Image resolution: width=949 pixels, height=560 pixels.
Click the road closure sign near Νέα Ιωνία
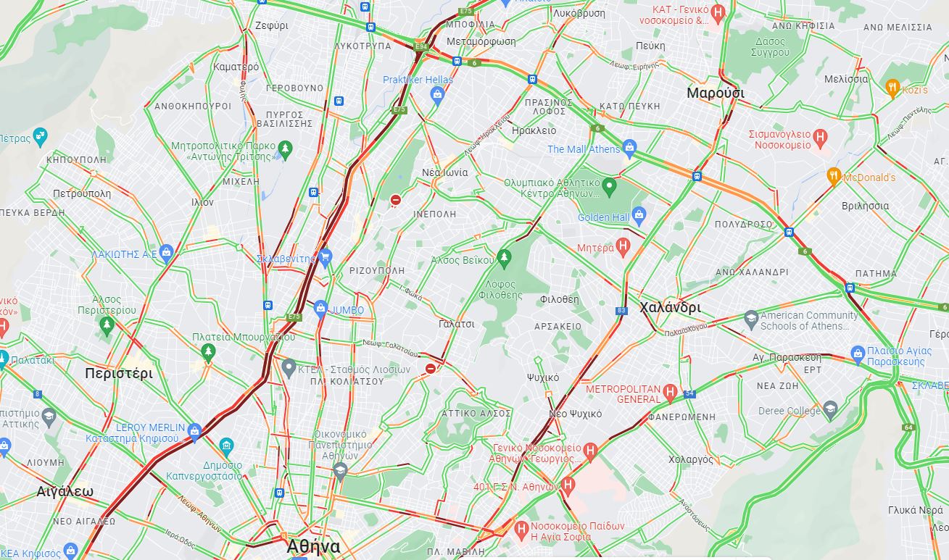(x=395, y=200)
